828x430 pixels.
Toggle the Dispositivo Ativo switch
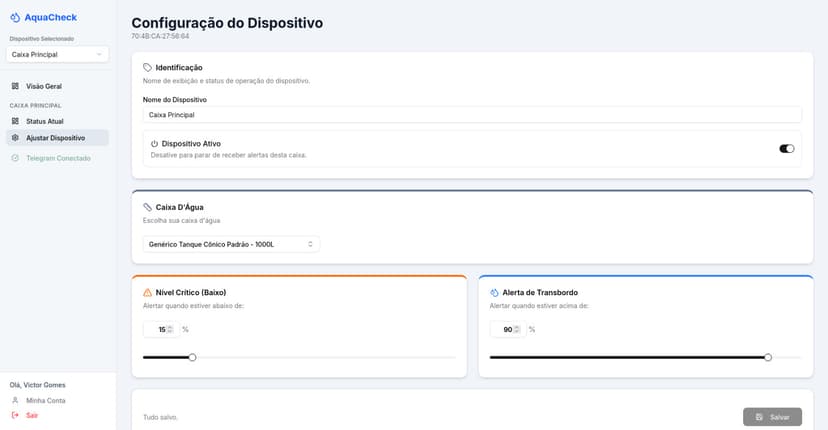click(x=787, y=148)
